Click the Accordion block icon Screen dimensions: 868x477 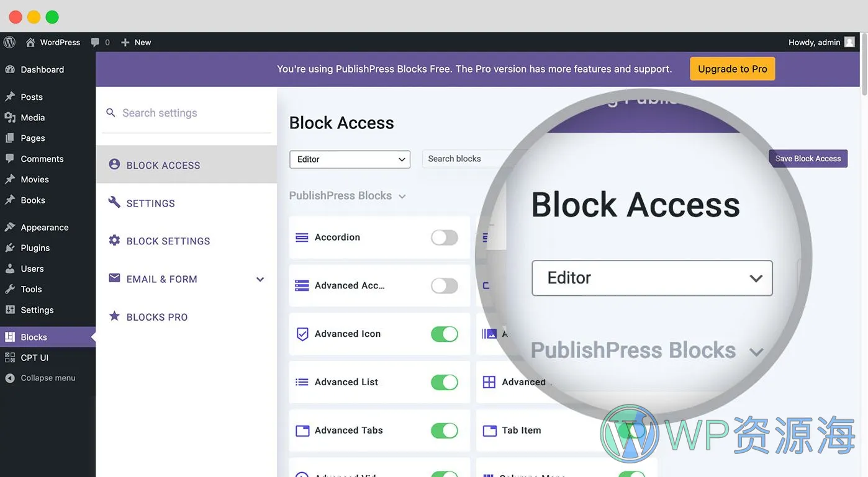point(302,237)
